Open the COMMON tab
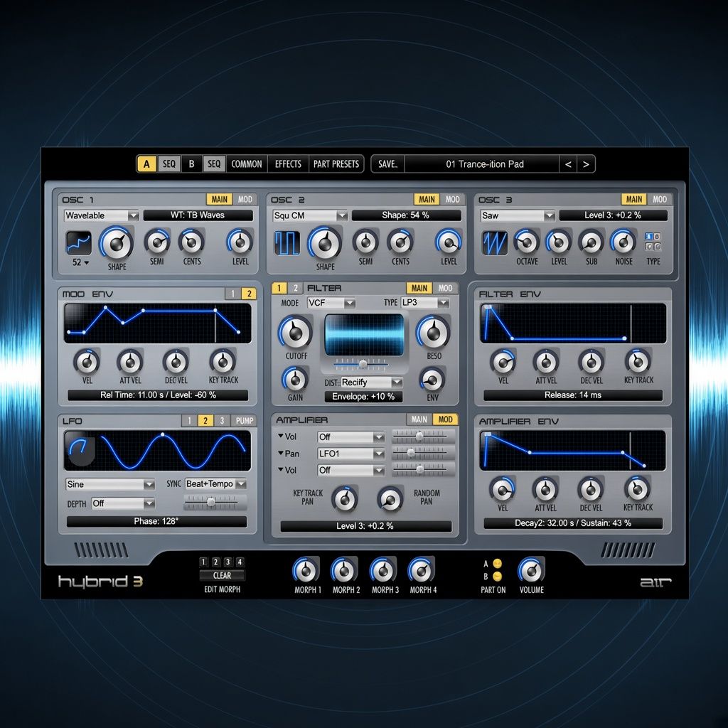Viewport: 728px width, 728px height. click(x=247, y=164)
